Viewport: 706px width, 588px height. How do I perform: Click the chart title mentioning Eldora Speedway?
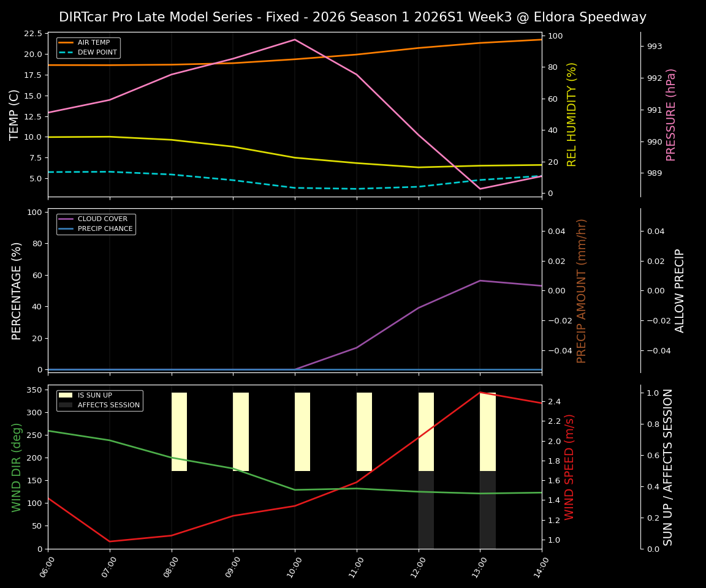pyautogui.click(x=353, y=17)
